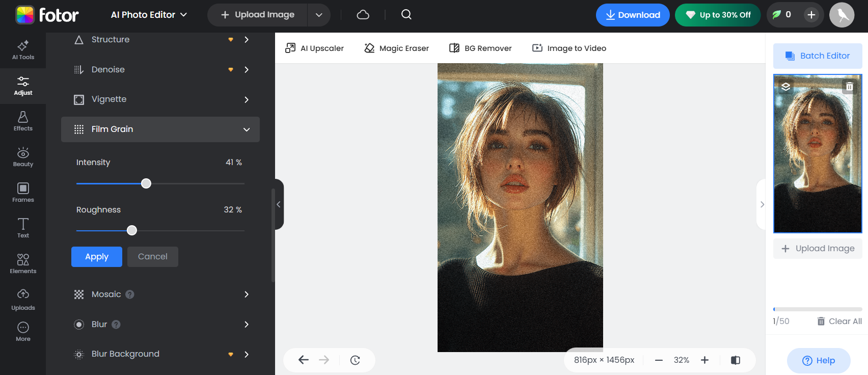Open the AI Upscaler tool

[x=314, y=48]
